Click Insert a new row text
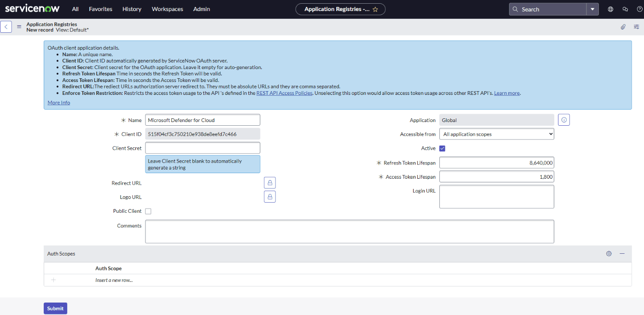Image resolution: width=644 pixels, height=315 pixels. click(114, 280)
